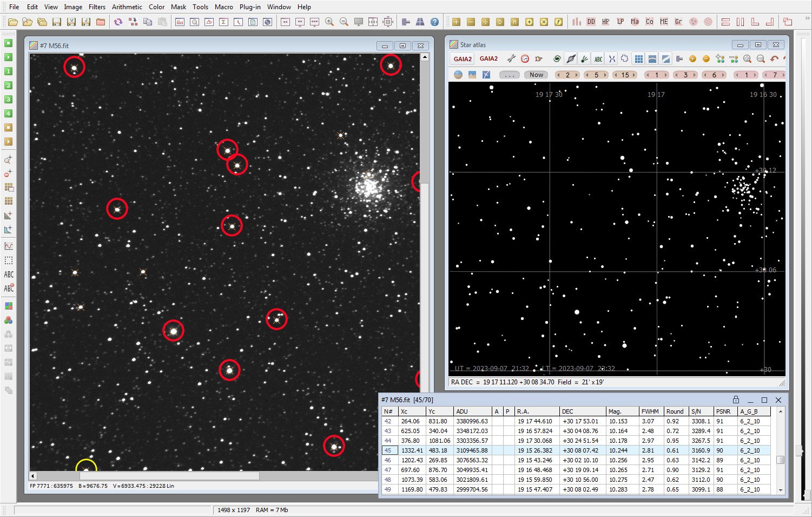This screenshot has width=812, height=517.
Task: Click the clock icon in Star atlas
Action: point(525,58)
